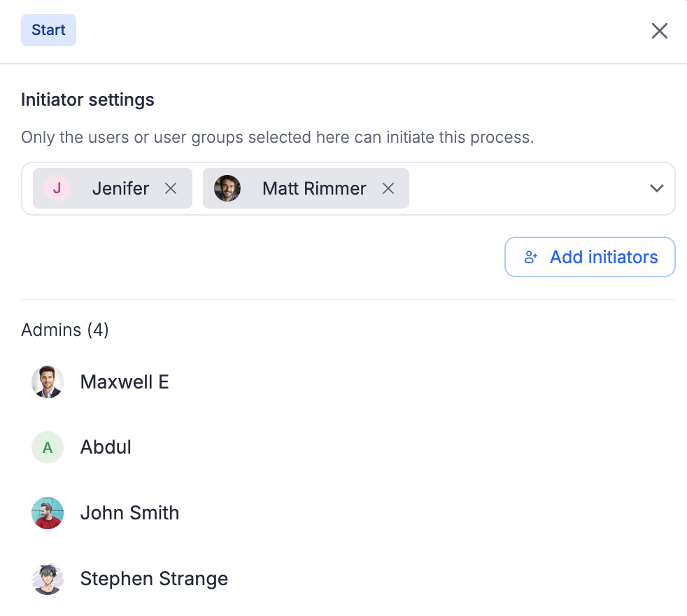687x616 pixels.
Task: Click Maxwell E's profile picture
Action: tap(48, 382)
